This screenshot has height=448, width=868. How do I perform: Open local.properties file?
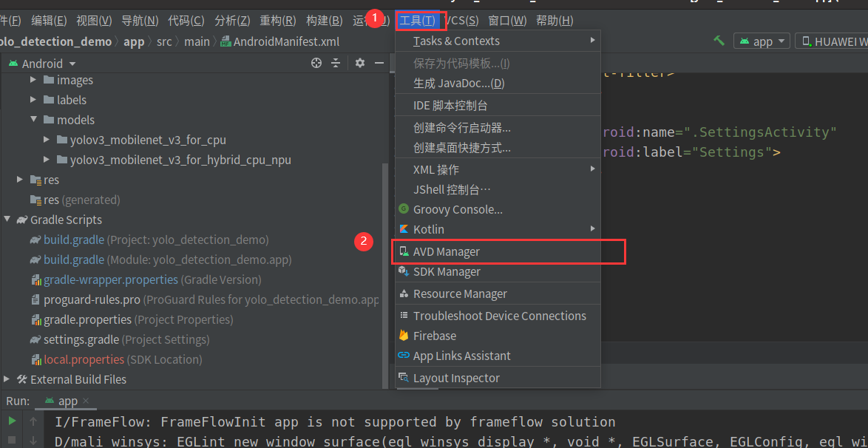(116, 359)
